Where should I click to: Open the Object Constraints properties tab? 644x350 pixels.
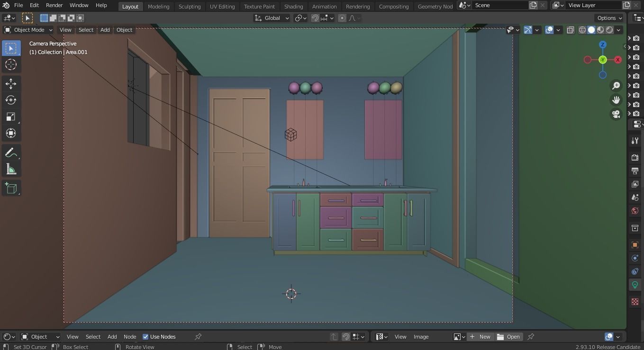(635, 272)
